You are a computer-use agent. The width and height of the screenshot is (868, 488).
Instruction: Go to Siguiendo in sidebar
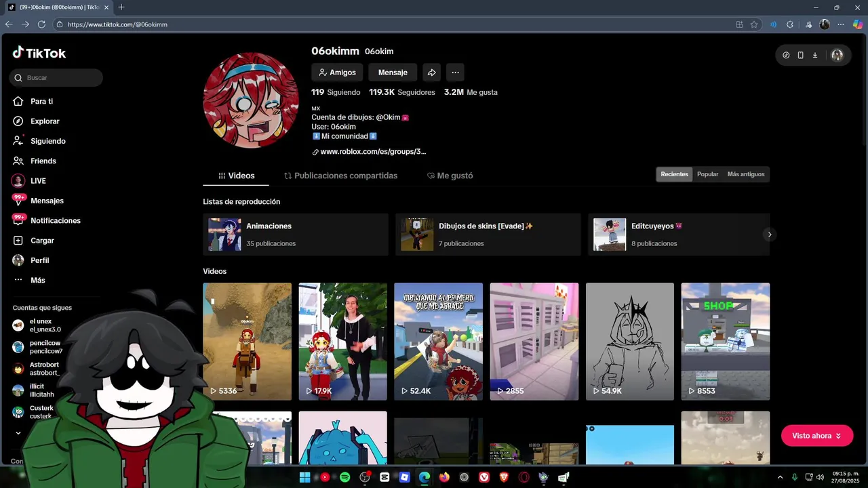(x=39, y=141)
